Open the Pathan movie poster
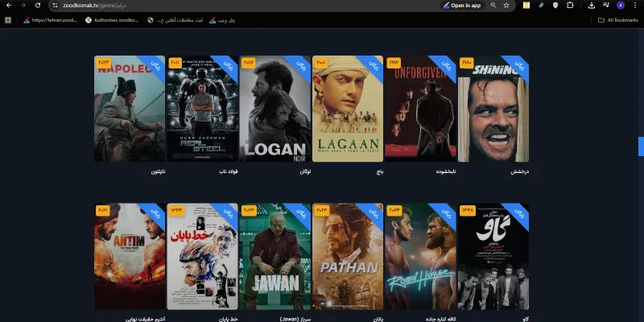The height and width of the screenshot is (322, 644). point(348,256)
